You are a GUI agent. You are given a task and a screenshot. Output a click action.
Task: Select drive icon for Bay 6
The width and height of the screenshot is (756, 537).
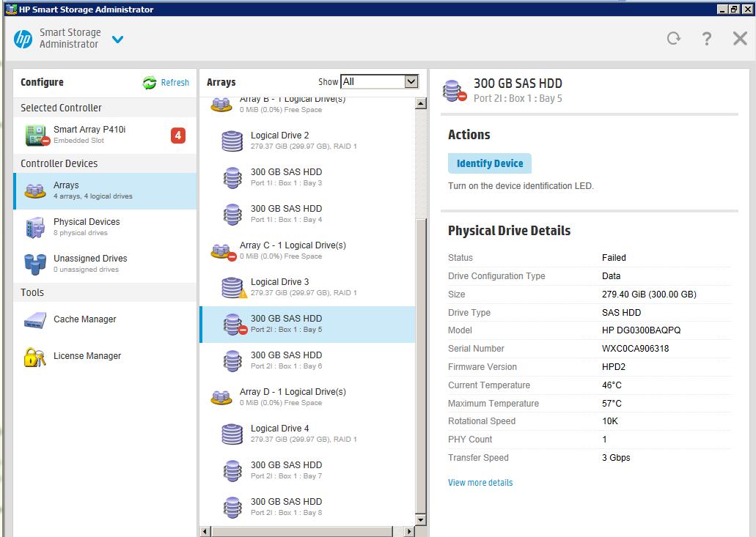[x=232, y=360]
